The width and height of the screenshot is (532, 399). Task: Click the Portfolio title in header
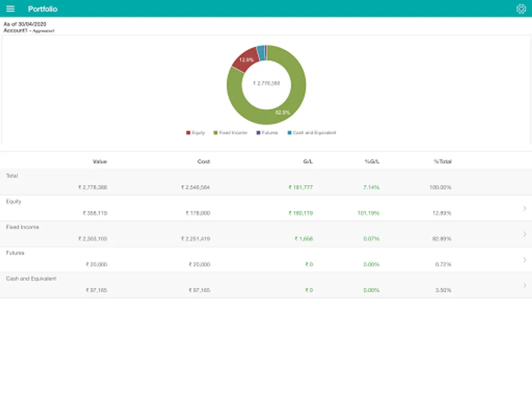coord(43,9)
